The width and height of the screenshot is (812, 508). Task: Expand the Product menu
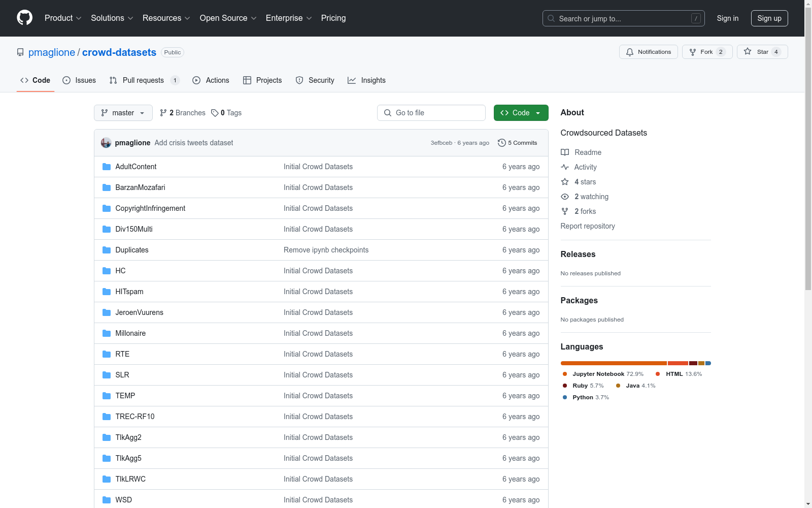(63, 18)
